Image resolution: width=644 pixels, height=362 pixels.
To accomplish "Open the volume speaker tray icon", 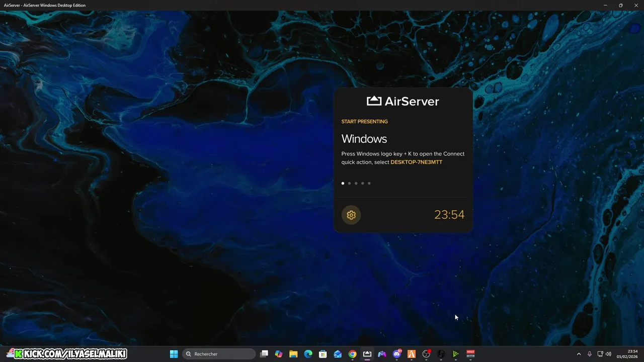I will pyautogui.click(x=608, y=354).
